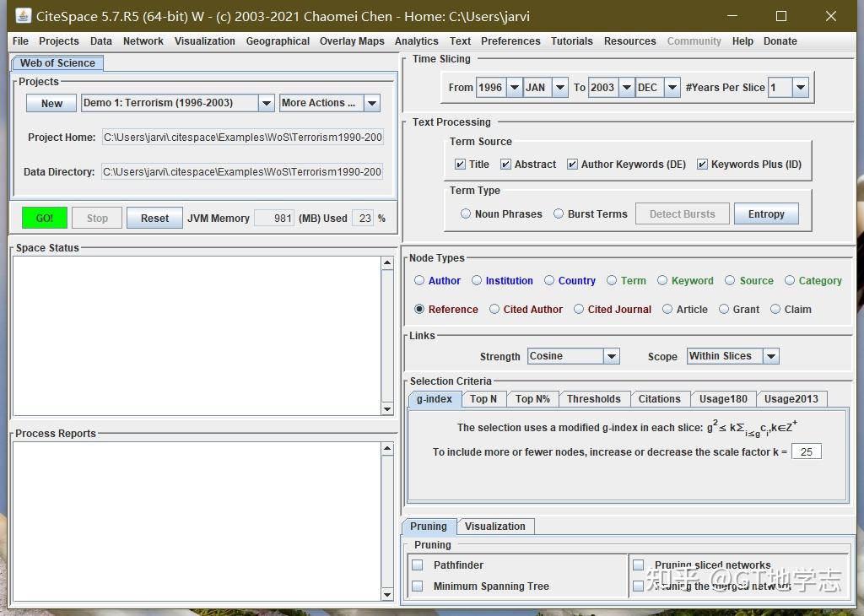Select Burst Terms radio button
Viewport: 864px width, 616px height.
click(x=559, y=213)
